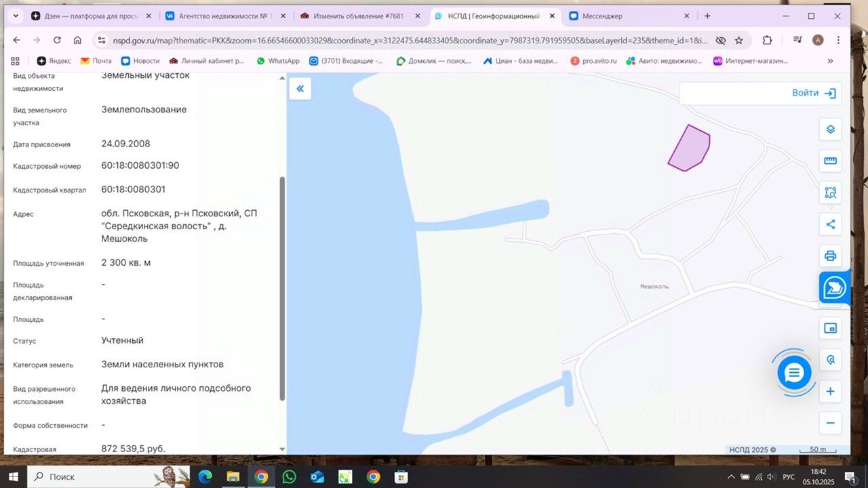Zoom out with the minus button

(x=830, y=423)
